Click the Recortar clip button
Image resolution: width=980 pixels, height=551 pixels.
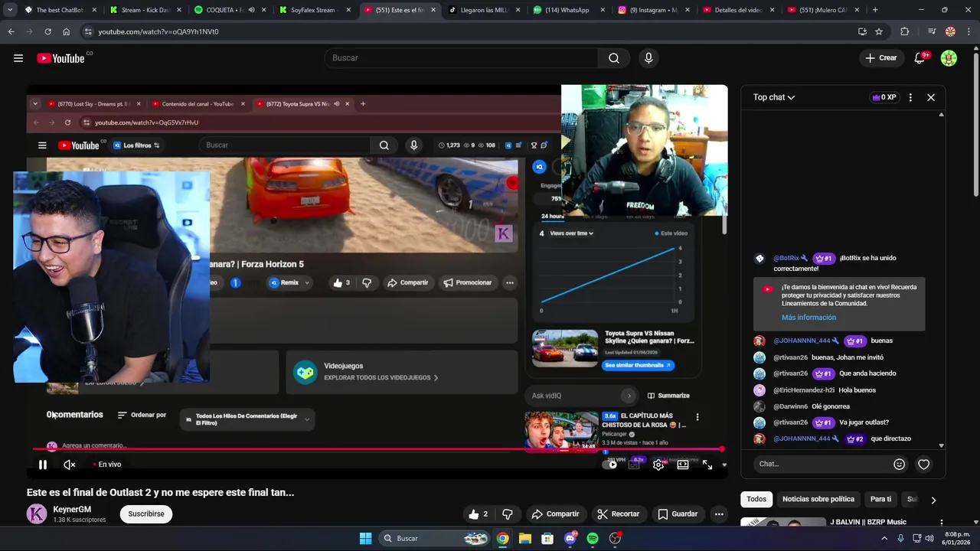click(618, 514)
